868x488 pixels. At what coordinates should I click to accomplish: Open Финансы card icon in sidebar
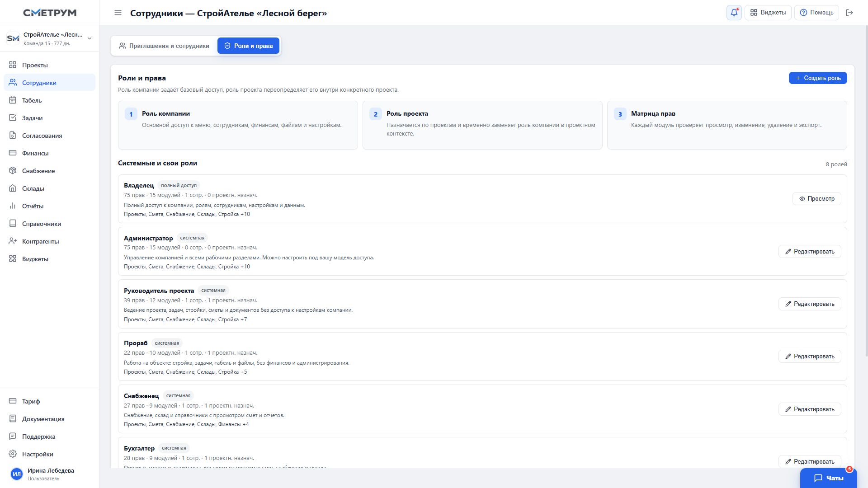click(13, 153)
